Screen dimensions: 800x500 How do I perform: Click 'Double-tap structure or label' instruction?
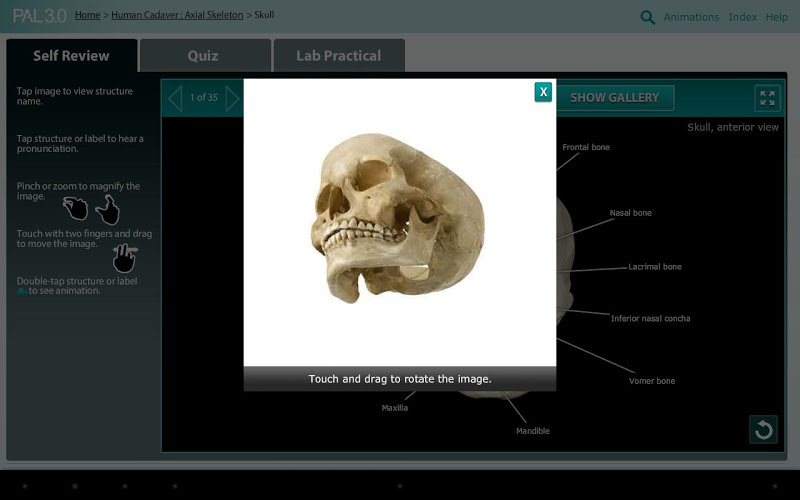[77, 286]
